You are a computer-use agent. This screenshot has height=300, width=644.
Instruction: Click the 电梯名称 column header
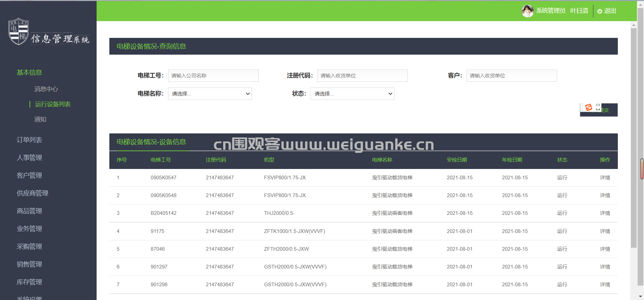pyautogui.click(x=382, y=160)
